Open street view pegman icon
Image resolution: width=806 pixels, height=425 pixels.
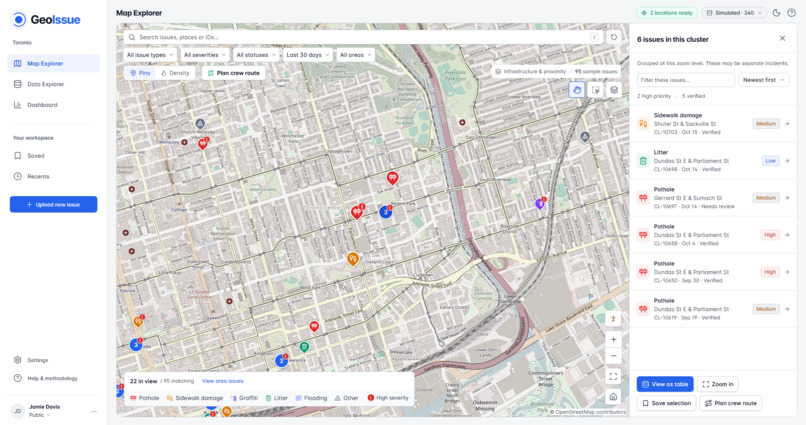pos(613,319)
